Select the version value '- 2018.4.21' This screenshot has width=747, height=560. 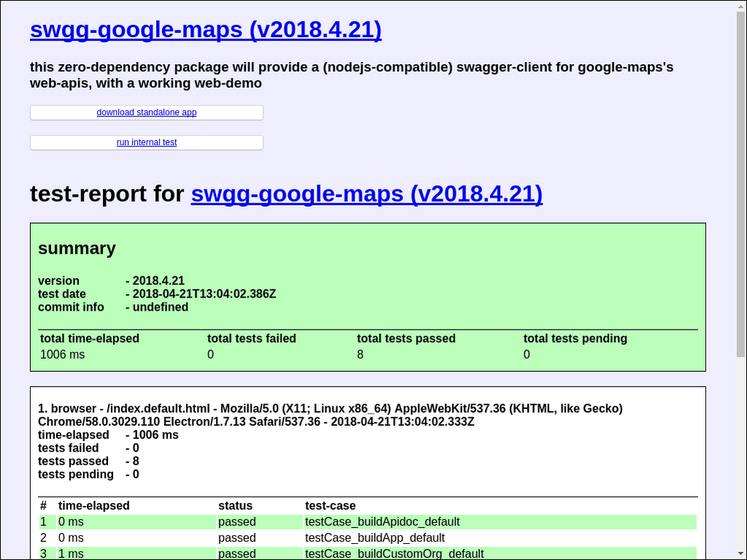155,281
